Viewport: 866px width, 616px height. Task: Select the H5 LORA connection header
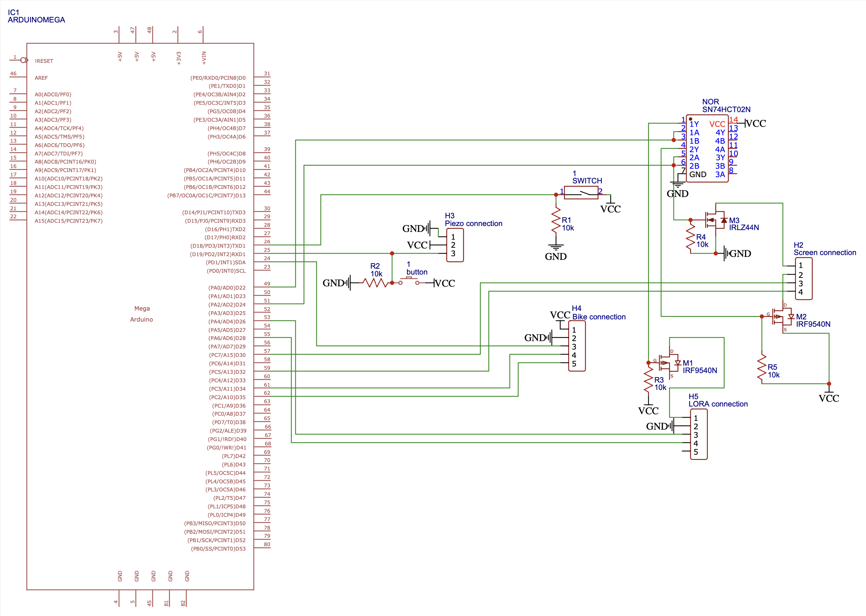pyautogui.click(x=698, y=434)
